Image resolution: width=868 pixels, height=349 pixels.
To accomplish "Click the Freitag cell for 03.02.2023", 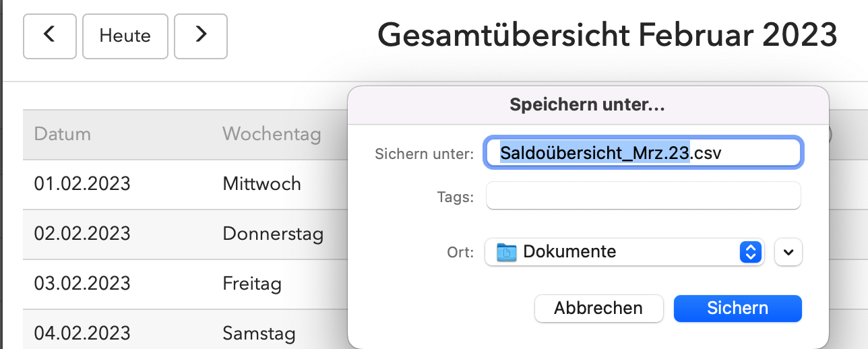I will tap(252, 283).
